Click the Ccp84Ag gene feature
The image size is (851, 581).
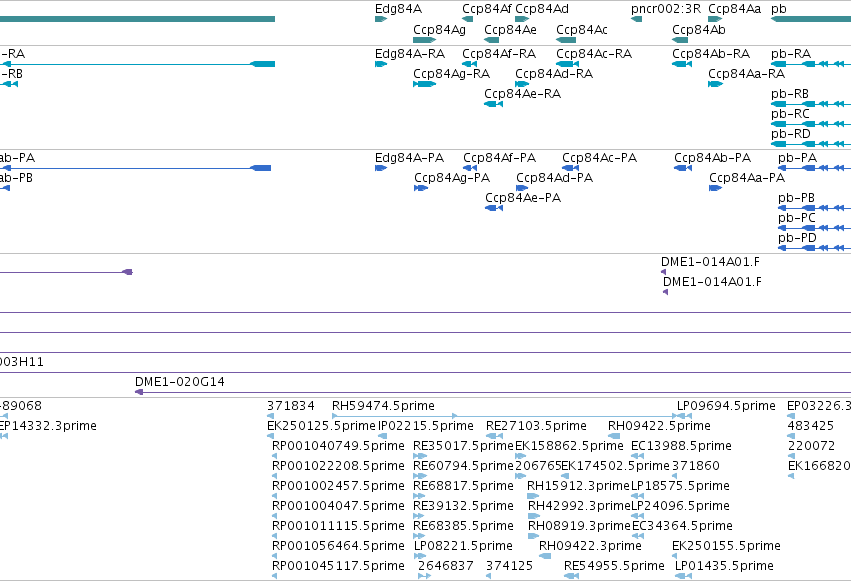click(424, 40)
